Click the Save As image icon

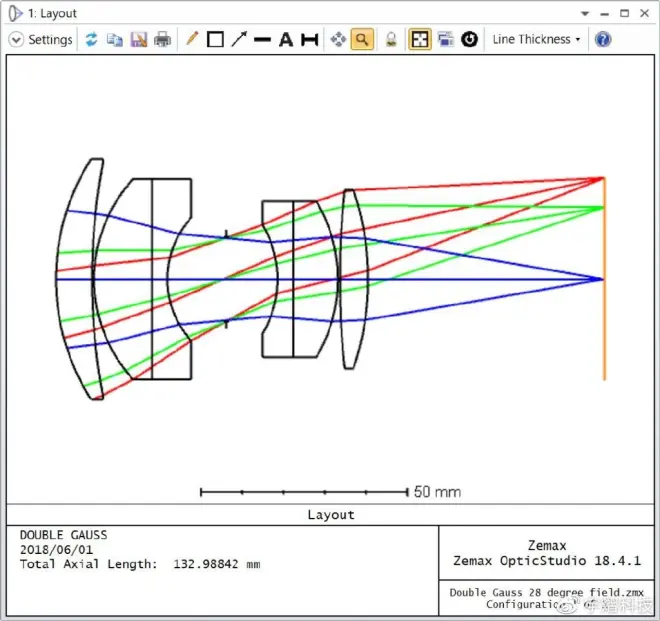pos(138,40)
